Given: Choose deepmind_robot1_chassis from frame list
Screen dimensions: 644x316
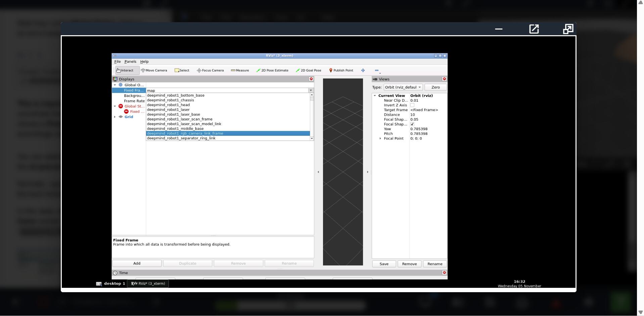Looking at the screenshot, I should tap(171, 100).
